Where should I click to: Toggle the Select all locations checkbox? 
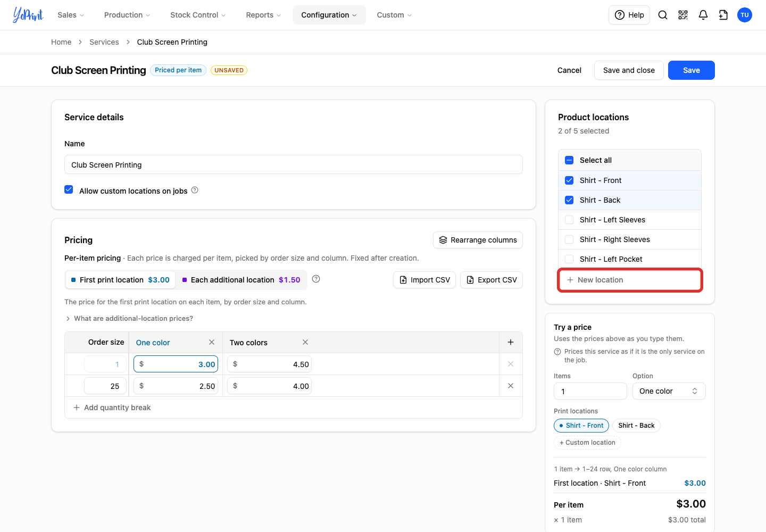pyautogui.click(x=569, y=160)
